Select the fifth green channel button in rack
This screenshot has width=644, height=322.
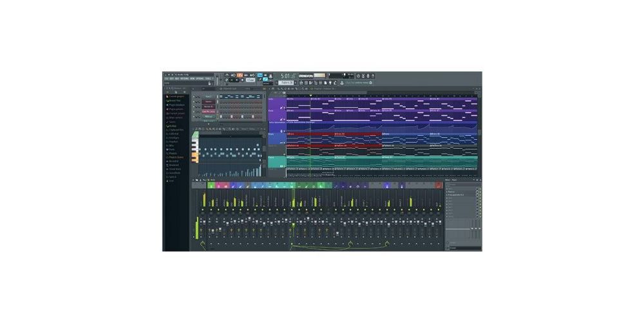tap(209, 117)
